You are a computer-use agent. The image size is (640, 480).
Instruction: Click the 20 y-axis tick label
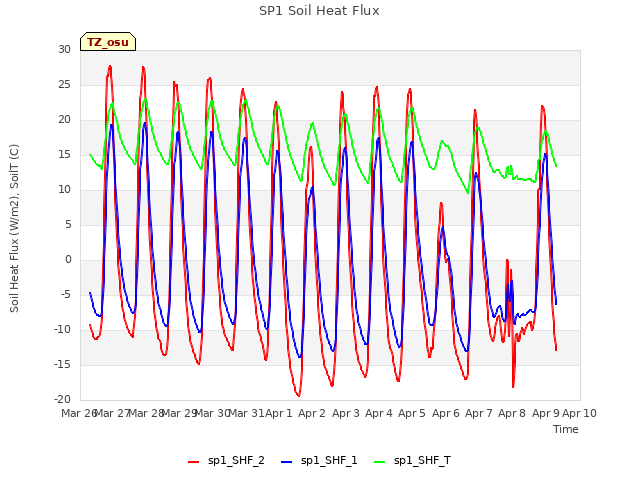coord(64,120)
